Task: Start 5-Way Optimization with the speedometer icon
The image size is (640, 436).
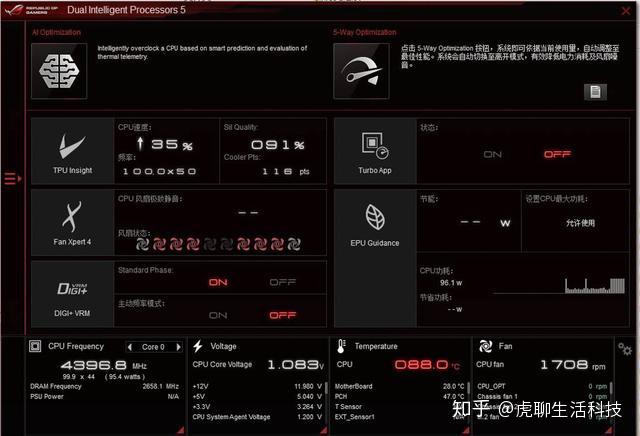Action: click(361, 71)
